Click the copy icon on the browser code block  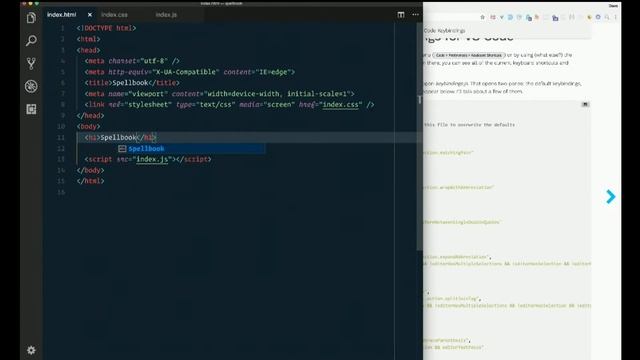pyautogui.click(x=585, y=104)
